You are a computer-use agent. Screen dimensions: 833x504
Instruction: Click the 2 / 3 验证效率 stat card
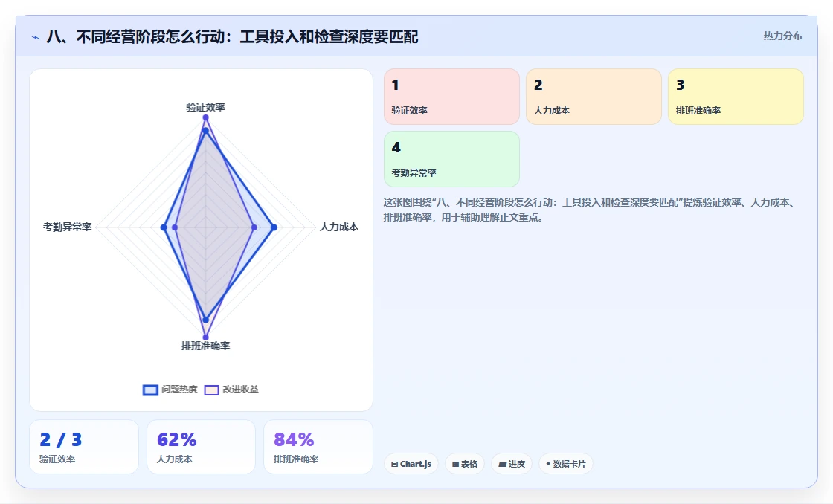pos(84,447)
